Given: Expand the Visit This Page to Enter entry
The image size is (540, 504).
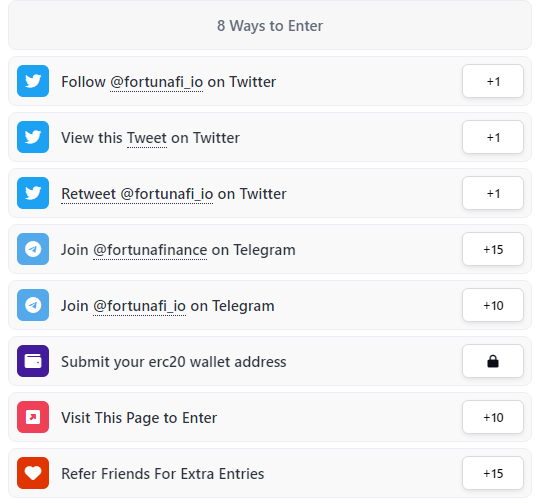Looking at the screenshot, I should pos(270,417).
